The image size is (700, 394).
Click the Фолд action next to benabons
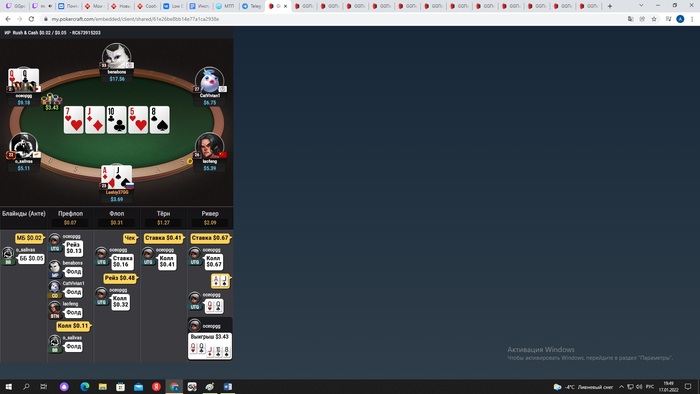click(x=74, y=271)
